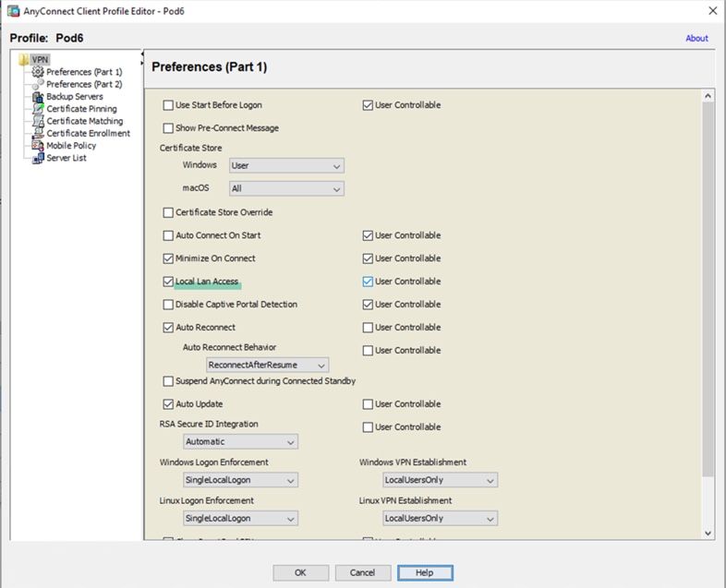Select the VPN root node label

point(40,60)
